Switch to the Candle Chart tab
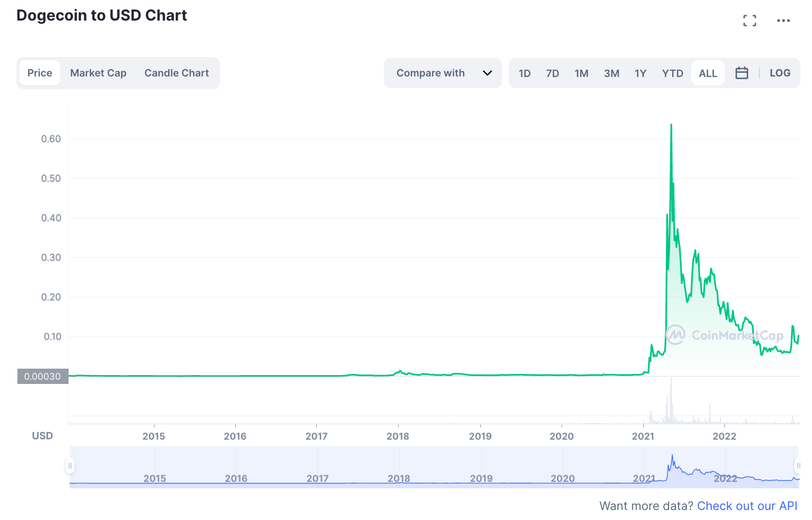812x520 pixels. tap(177, 73)
